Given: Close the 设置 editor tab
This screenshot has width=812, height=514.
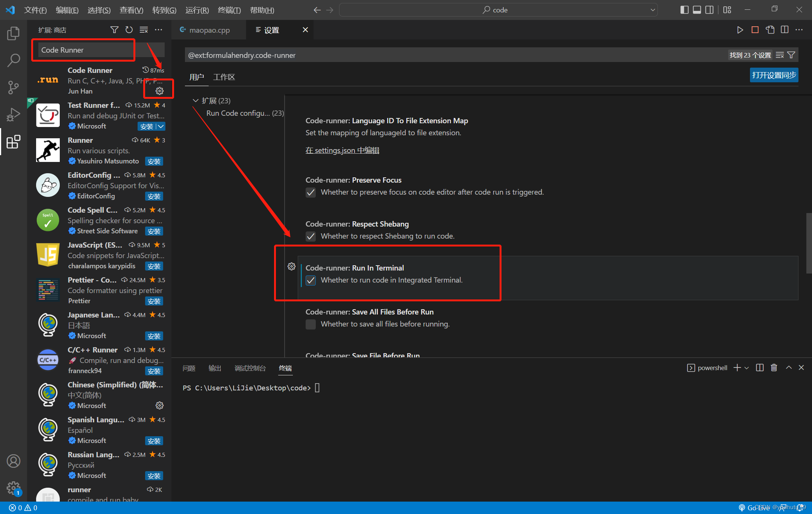Looking at the screenshot, I should click(x=305, y=30).
